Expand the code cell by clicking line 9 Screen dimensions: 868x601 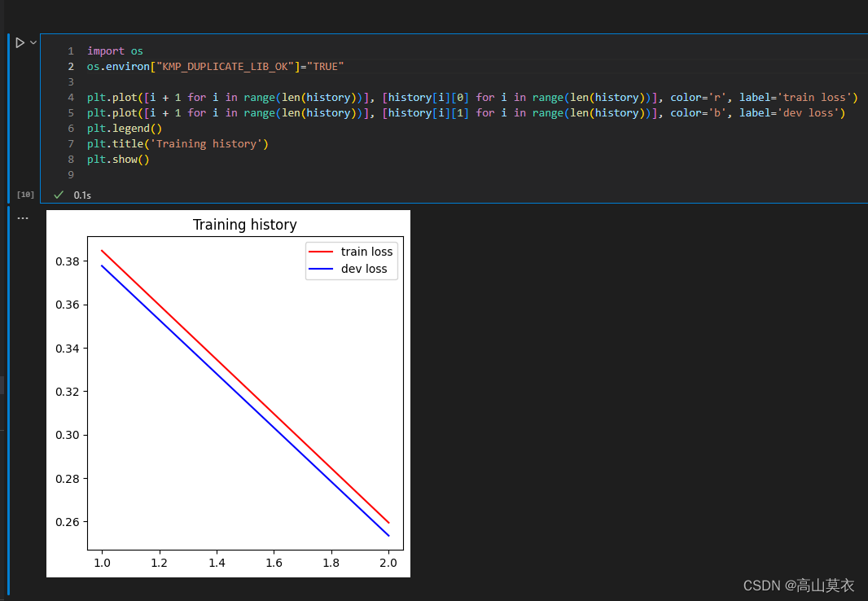click(71, 174)
